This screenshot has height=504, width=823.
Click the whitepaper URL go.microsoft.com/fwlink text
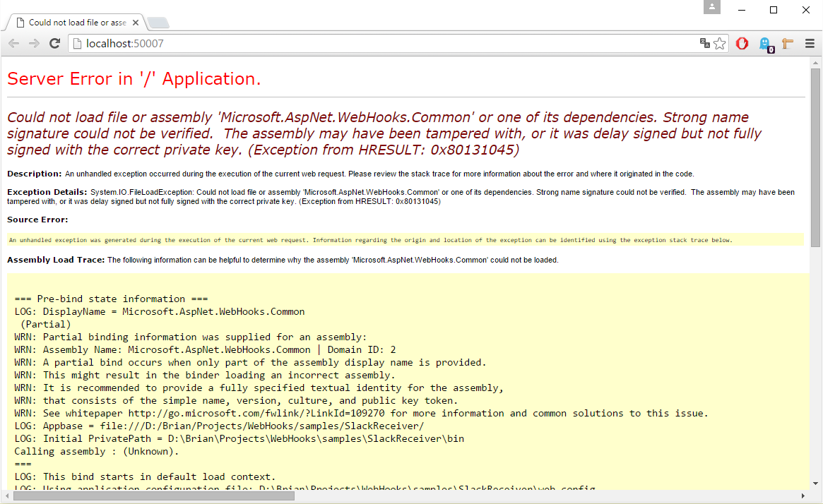[x=256, y=413]
